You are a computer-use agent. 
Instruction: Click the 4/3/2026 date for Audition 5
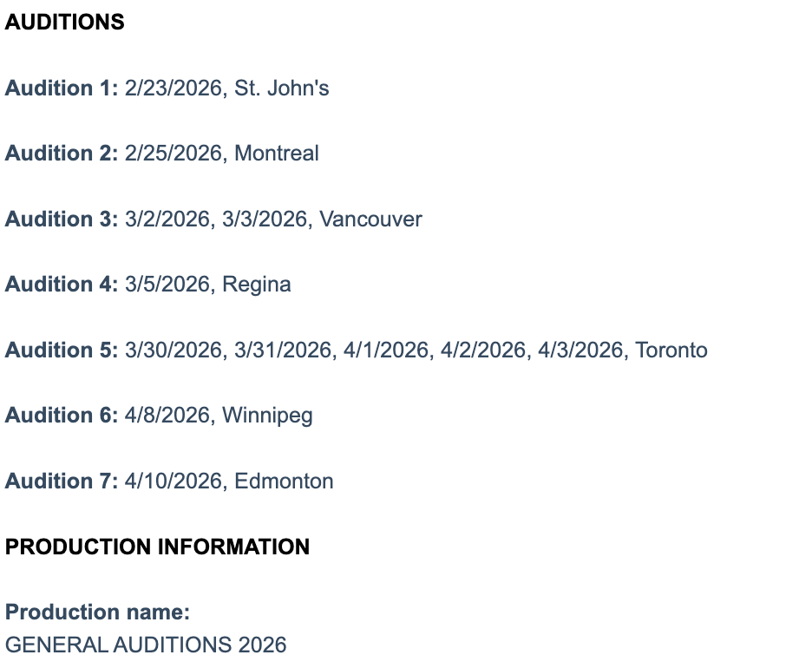pyautogui.click(x=580, y=350)
